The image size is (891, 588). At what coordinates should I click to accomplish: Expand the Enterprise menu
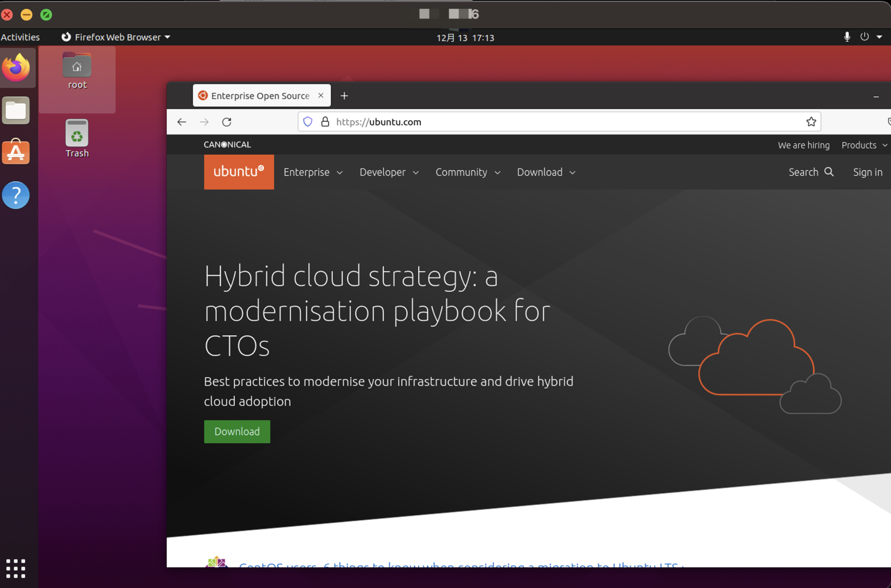click(x=313, y=172)
